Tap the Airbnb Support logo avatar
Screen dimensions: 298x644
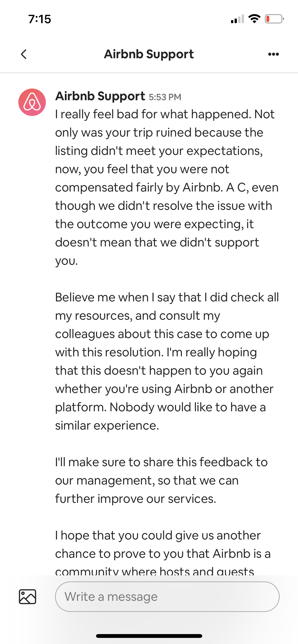pyautogui.click(x=32, y=102)
